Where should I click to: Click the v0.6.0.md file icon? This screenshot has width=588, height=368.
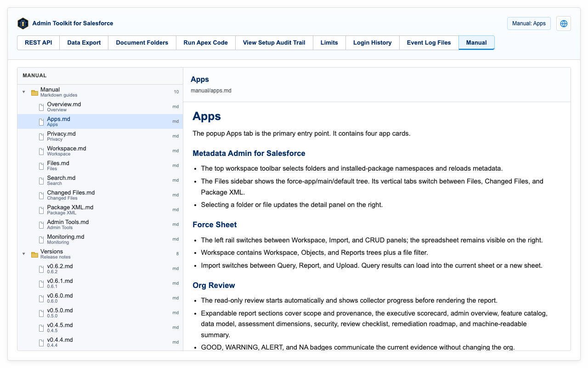point(41,299)
